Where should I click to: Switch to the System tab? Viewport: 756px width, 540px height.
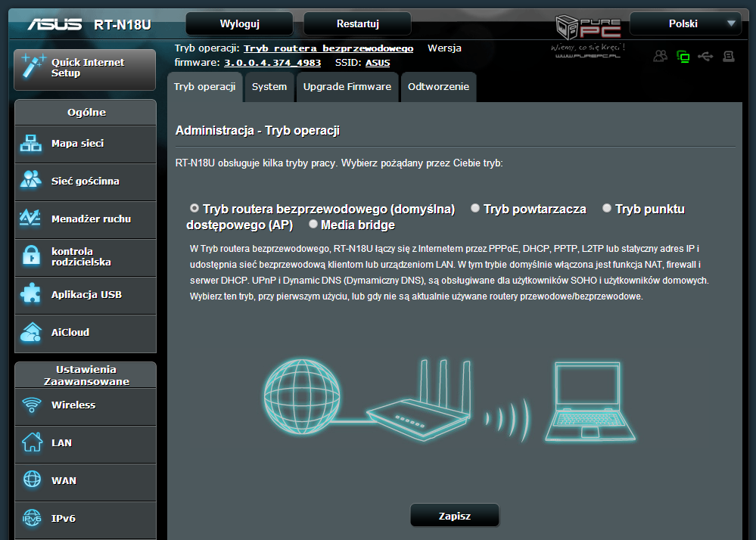click(269, 87)
